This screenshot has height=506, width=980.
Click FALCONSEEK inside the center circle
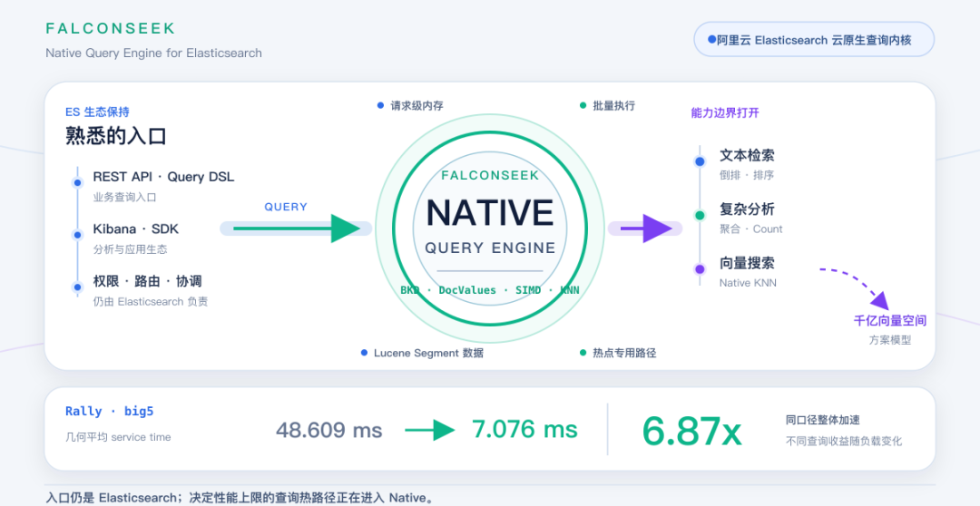[490, 176]
